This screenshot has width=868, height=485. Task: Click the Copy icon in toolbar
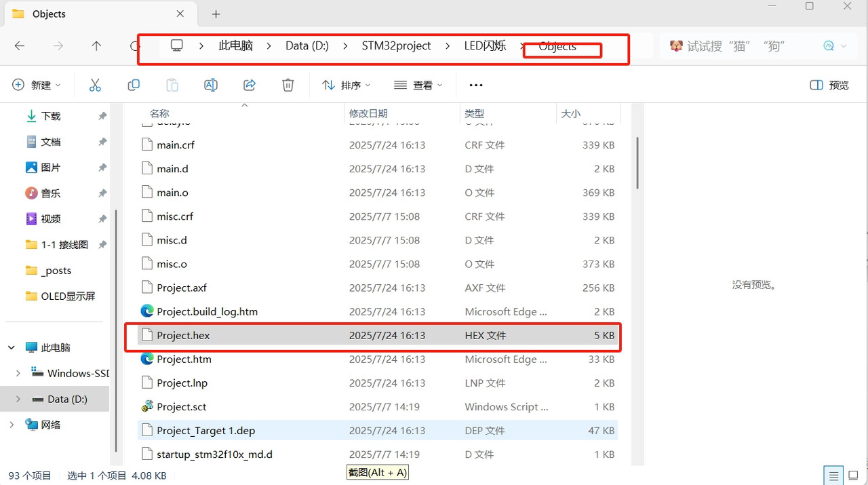pos(134,85)
